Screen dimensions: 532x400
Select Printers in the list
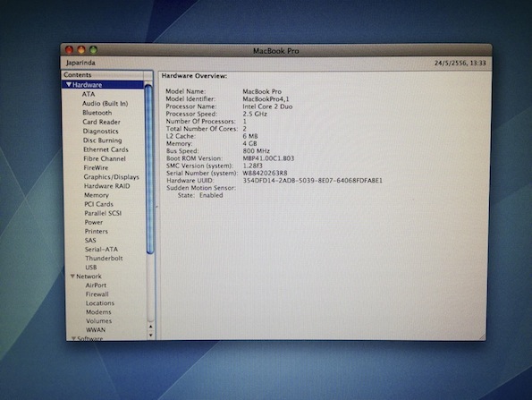pos(97,231)
